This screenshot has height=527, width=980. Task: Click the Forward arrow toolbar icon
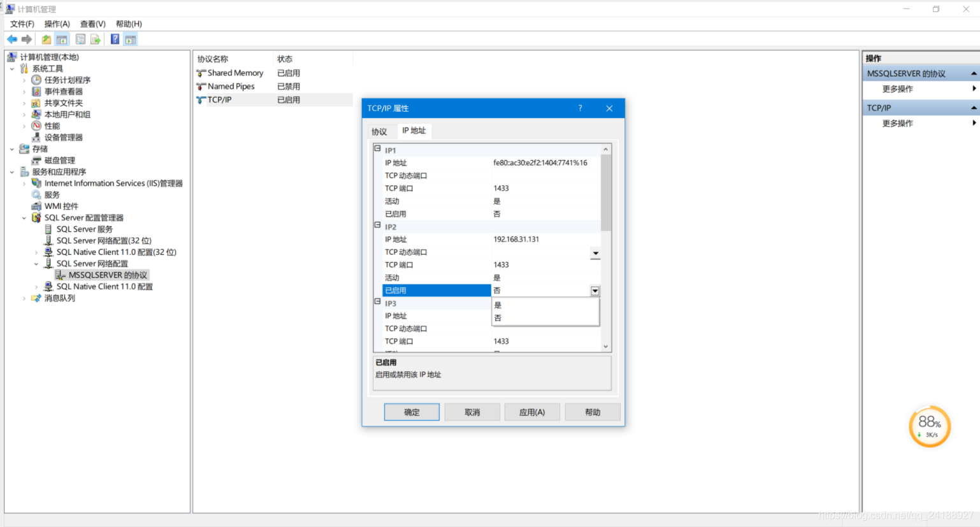tap(27, 40)
